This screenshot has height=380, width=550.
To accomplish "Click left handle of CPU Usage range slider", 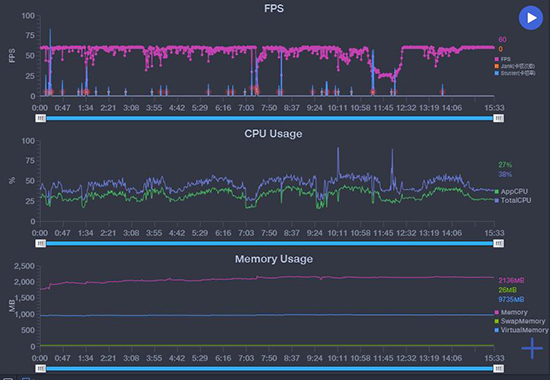I will (41, 243).
